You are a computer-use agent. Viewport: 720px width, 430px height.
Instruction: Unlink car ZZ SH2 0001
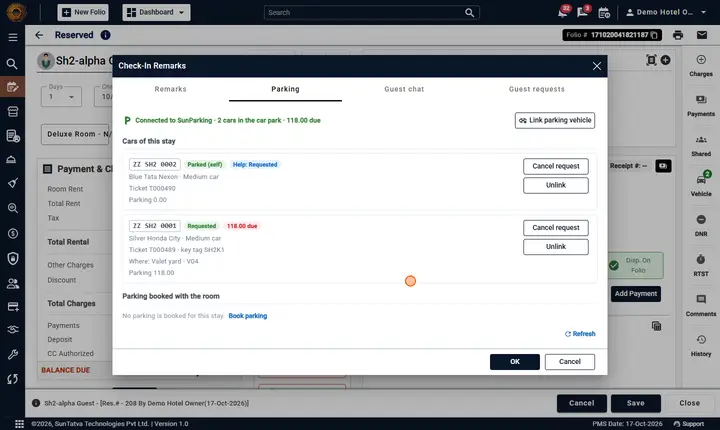pos(556,247)
